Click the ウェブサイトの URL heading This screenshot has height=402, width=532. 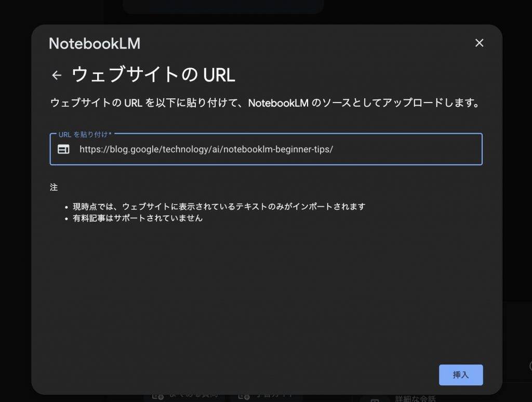coord(153,75)
